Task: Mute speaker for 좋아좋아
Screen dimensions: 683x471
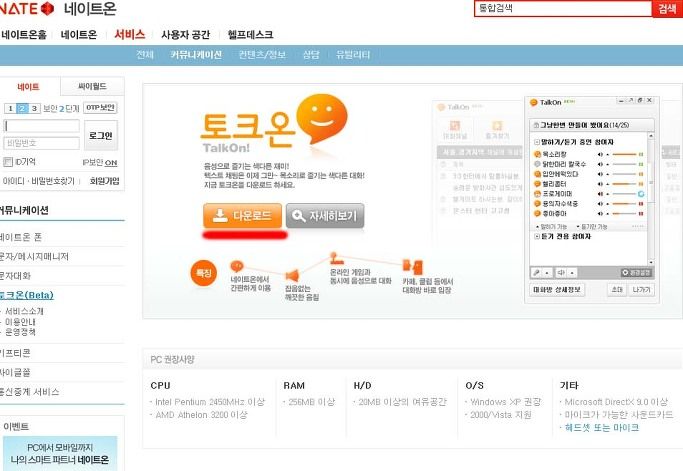Action: 600,214
